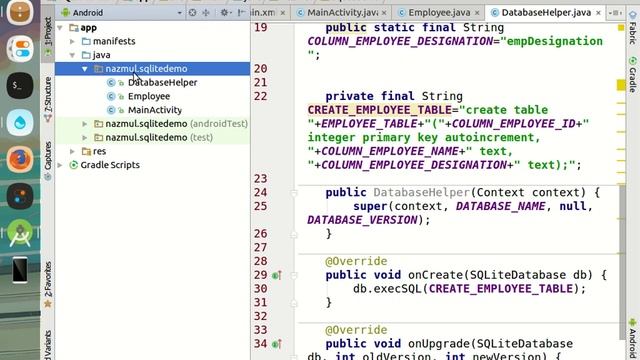Click DATABASE_NAME in the super call
This screenshot has width=640, height=360.
[x=500, y=206]
